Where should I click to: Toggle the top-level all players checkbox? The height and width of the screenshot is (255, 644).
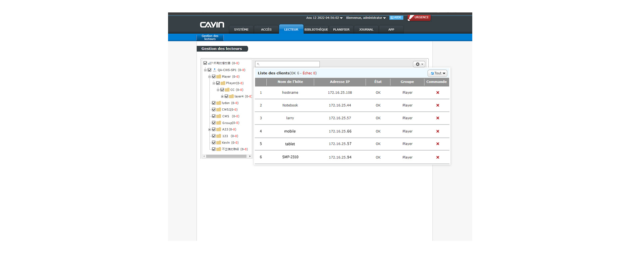click(205, 63)
